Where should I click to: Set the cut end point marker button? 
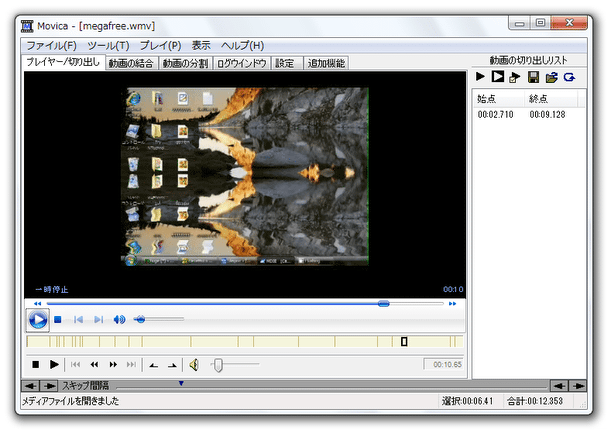coord(172,365)
